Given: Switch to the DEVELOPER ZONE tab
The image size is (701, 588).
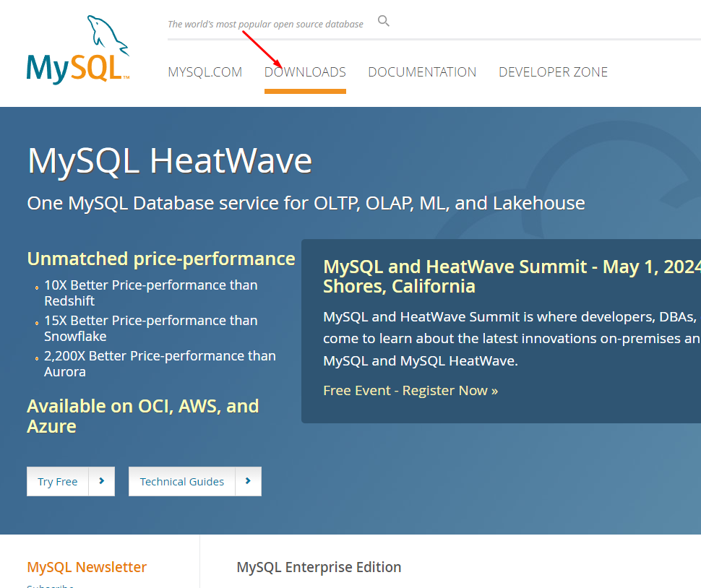Looking at the screenshot, I should 553,72.
